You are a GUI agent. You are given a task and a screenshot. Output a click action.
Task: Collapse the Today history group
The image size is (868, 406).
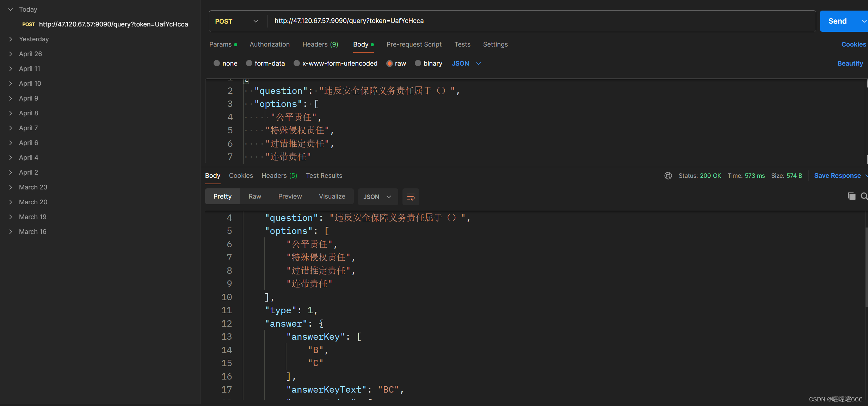tap(11, 10)
